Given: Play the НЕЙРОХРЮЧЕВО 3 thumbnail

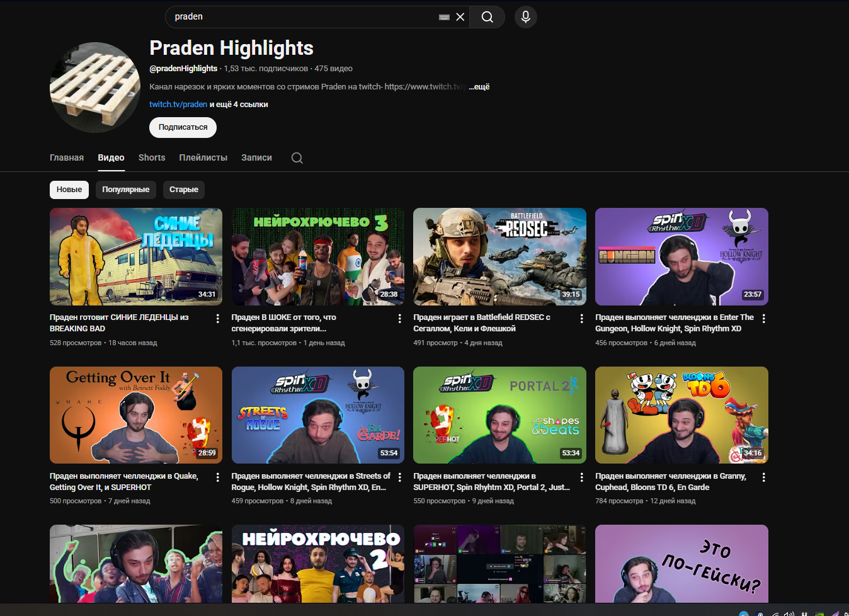Looking at the screenshot, I should click(x=318, y=257).
